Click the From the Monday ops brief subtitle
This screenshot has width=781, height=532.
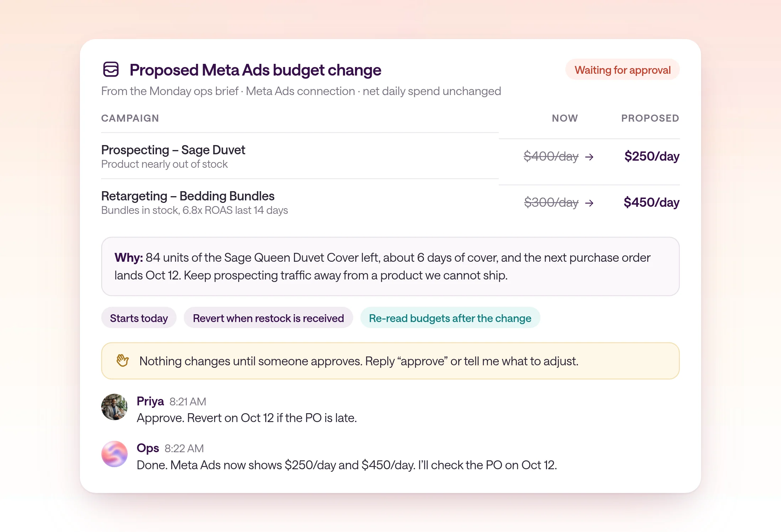click(x=301, y=91)
